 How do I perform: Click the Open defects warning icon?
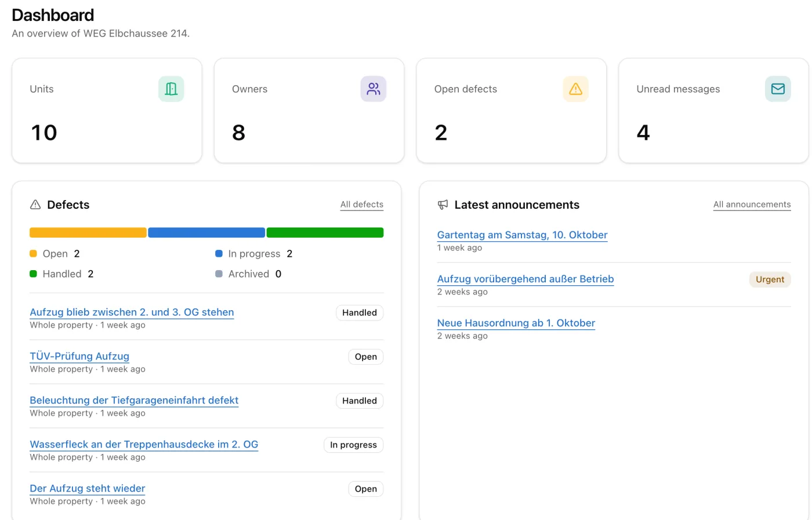[x=575, y=89]
